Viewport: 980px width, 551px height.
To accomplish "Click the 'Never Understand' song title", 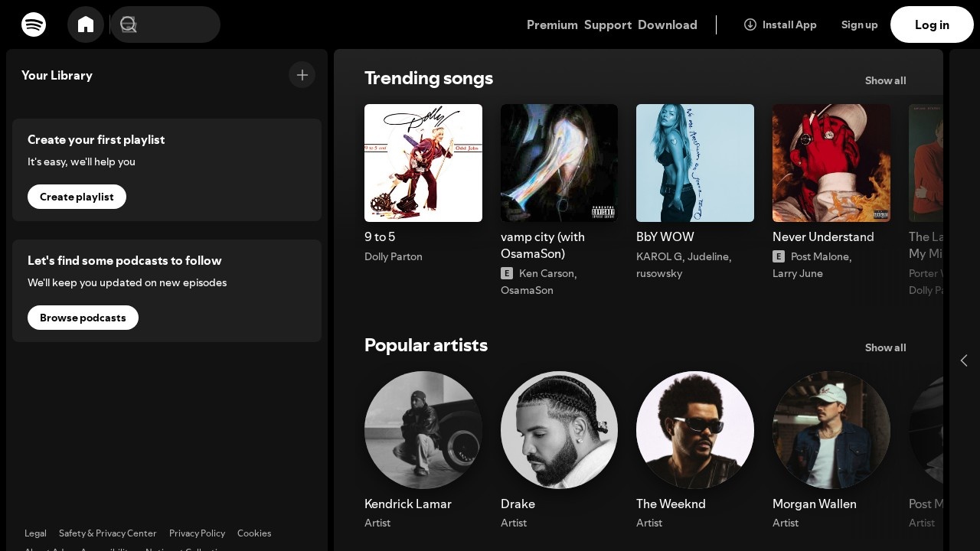I will pyautogui.click(x=823, y=236).
